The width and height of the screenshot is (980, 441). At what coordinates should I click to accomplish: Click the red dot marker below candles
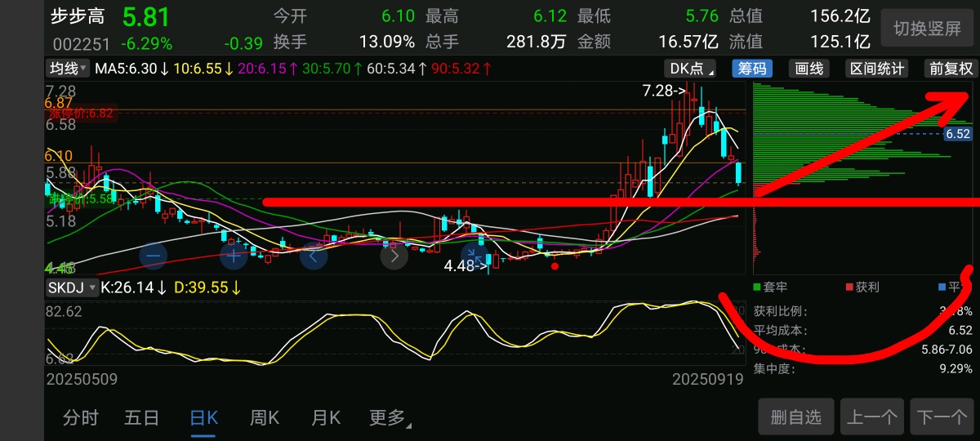pyautogui.click(x=555, y=265)
